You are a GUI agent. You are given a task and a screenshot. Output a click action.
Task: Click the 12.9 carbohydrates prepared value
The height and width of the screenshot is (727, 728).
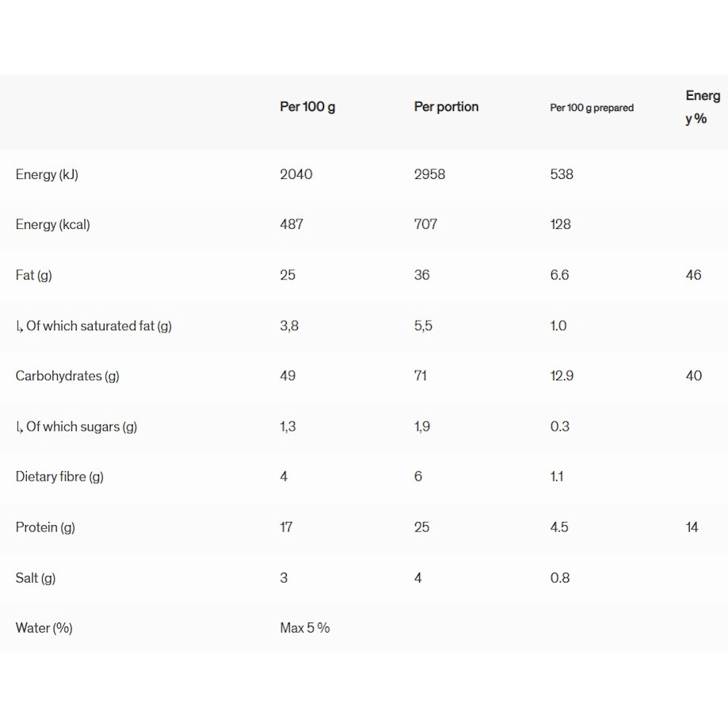tap(562, 375)
